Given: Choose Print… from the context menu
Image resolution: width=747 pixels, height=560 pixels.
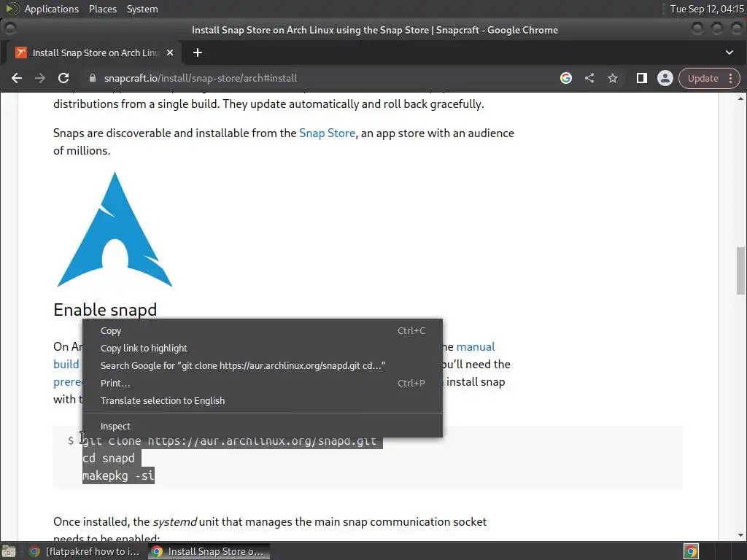Looking at the screenshot, I should [263, 384].
